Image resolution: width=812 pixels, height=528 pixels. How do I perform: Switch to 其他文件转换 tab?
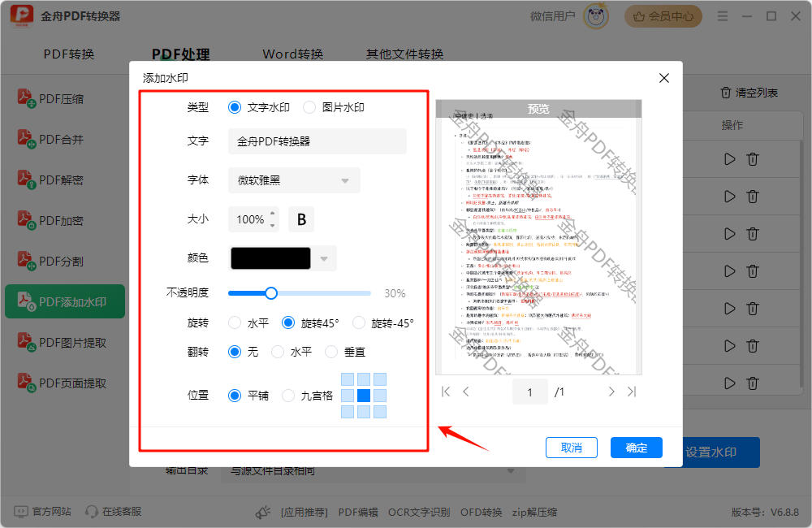coord(405,54)
